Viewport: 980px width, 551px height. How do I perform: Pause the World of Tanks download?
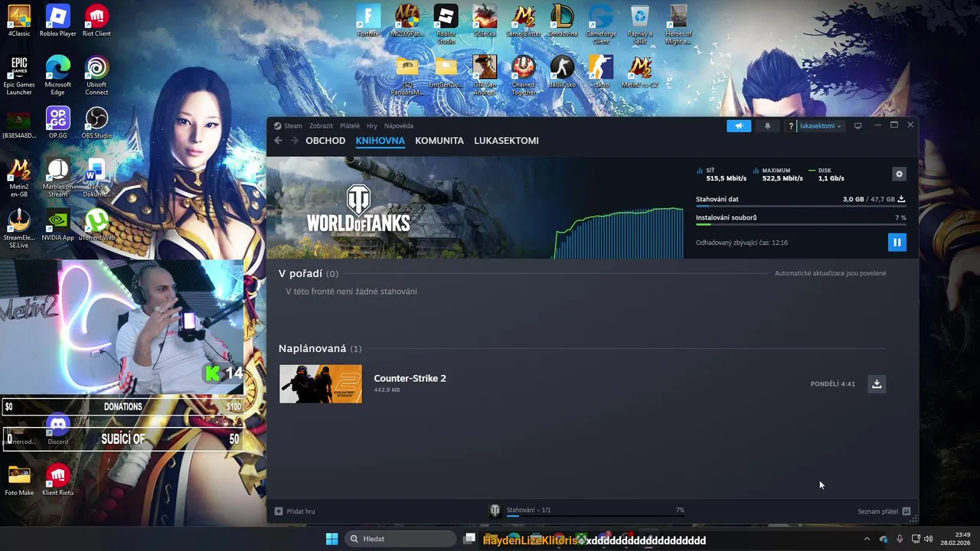click(x=897, y=242)
